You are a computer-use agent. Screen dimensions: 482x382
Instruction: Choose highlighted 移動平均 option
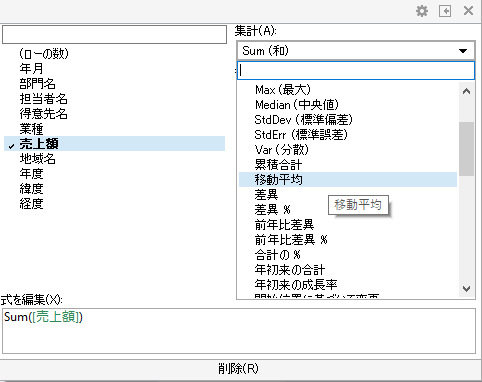tap(348, 180)
